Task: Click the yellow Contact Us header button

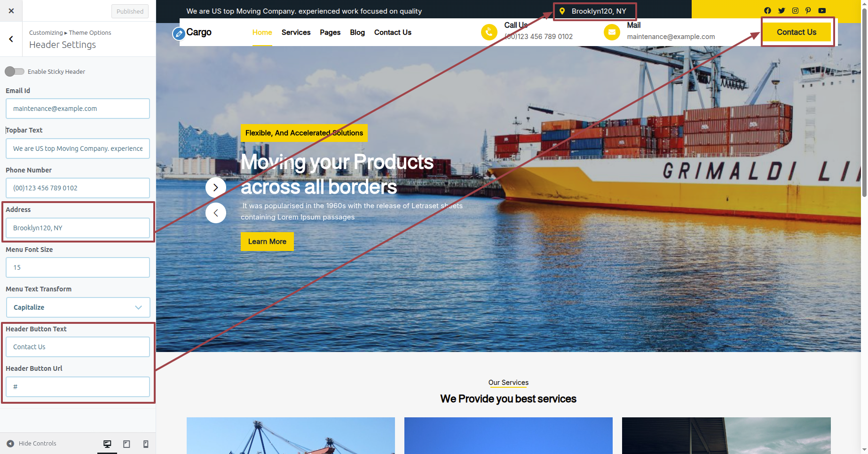Action: click(797, 32)
